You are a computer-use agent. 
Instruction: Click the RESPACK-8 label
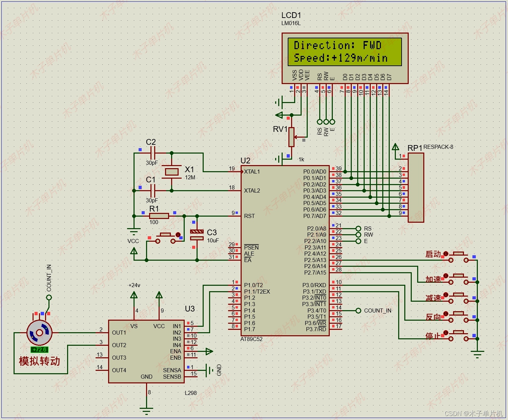[x=438, y=147]
